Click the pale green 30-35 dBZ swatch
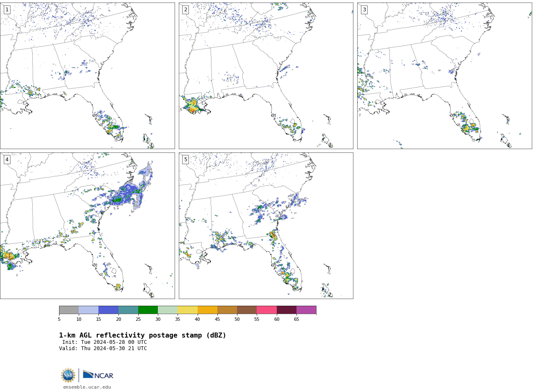The height and width of the screenshot is (392, 536). point(168,310)
